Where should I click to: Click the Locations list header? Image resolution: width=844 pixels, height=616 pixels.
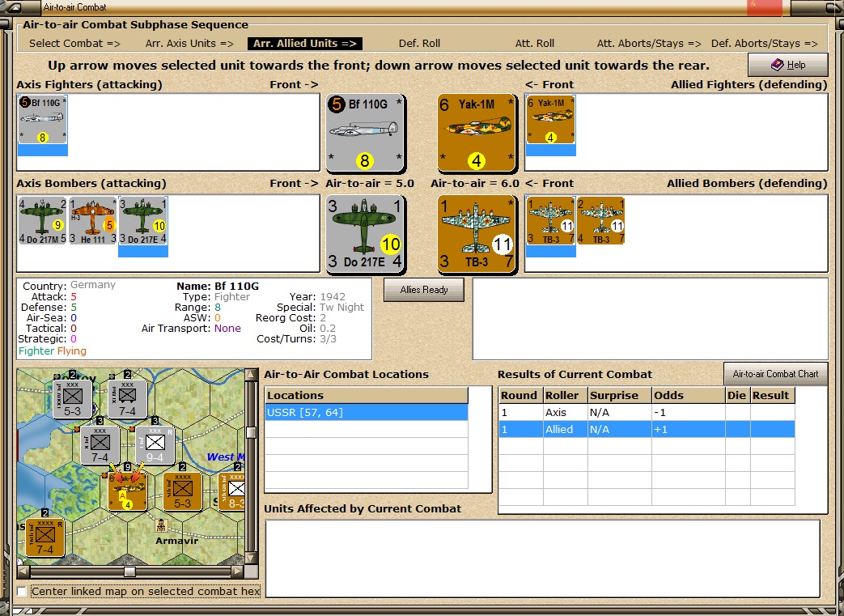tap(367, 395)
